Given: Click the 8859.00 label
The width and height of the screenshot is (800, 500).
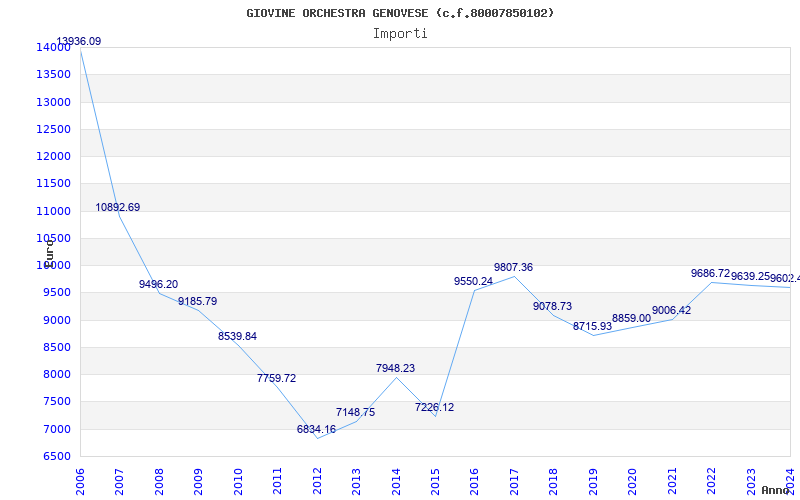Looking at the screenshot, I should [x=632, y=318].
